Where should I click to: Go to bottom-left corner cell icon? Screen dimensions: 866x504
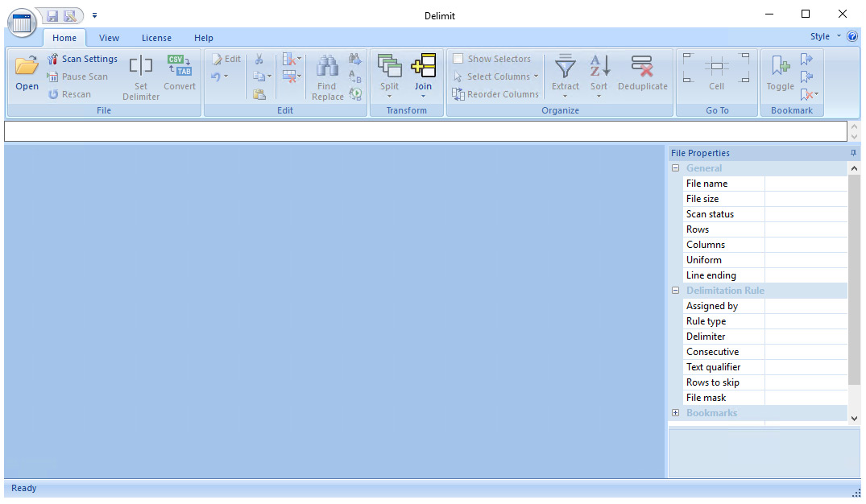coord(688,78)
